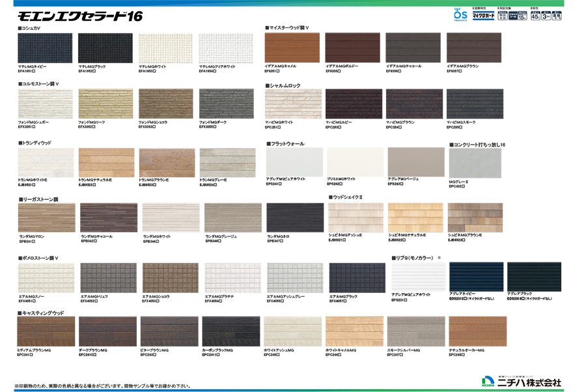Pick the マハビMGホワイト rock sample
This screenshot has width=573, height=392.
coord(294,104)
